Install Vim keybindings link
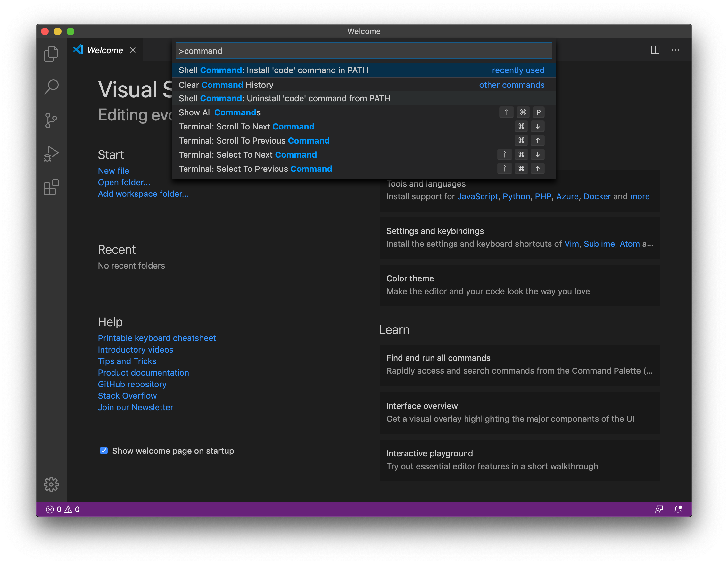The height and width of the screenshot is (564, 728). click(x=571, y=244)
